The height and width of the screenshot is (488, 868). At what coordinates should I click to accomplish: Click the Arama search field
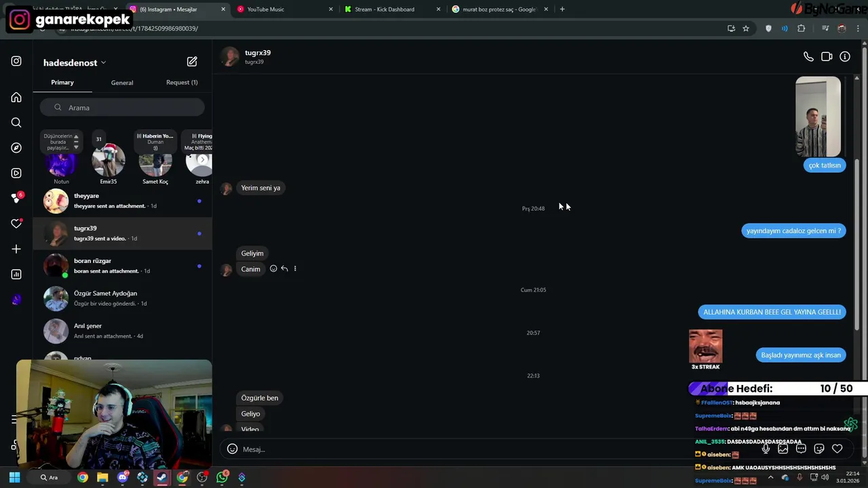pyautogui.click(x=122, y=108)
